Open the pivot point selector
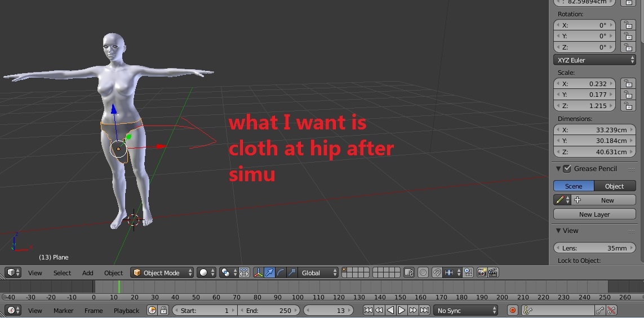The height and width of the screenshot is (318, 644). [228, 272]
